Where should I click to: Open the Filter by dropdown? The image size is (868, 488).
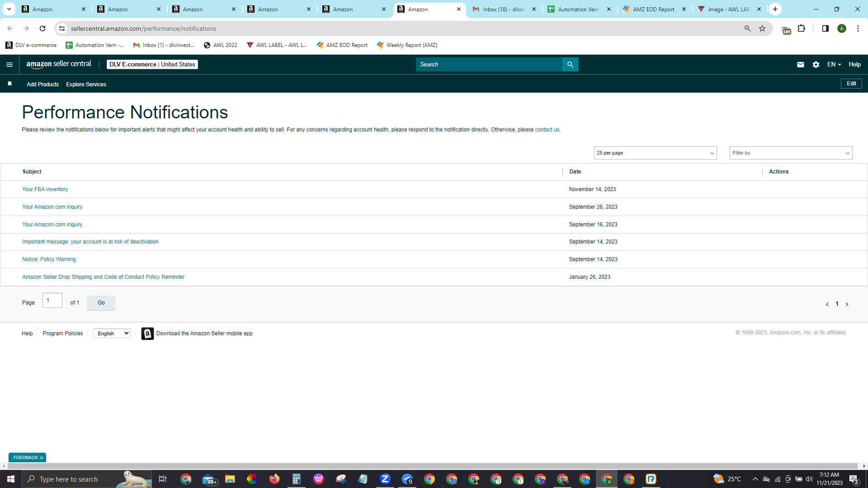pyautogui.click(x=791, y=153)
